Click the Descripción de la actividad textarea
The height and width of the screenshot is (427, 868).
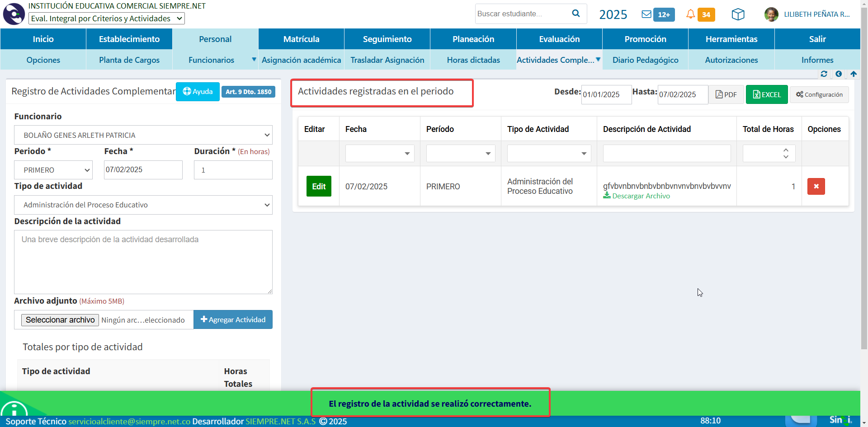143,262
